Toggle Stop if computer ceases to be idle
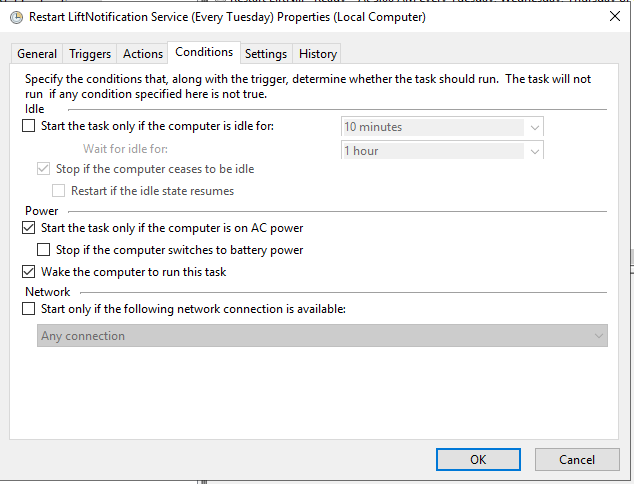The image size is (634, 484). tap(43, 169)
